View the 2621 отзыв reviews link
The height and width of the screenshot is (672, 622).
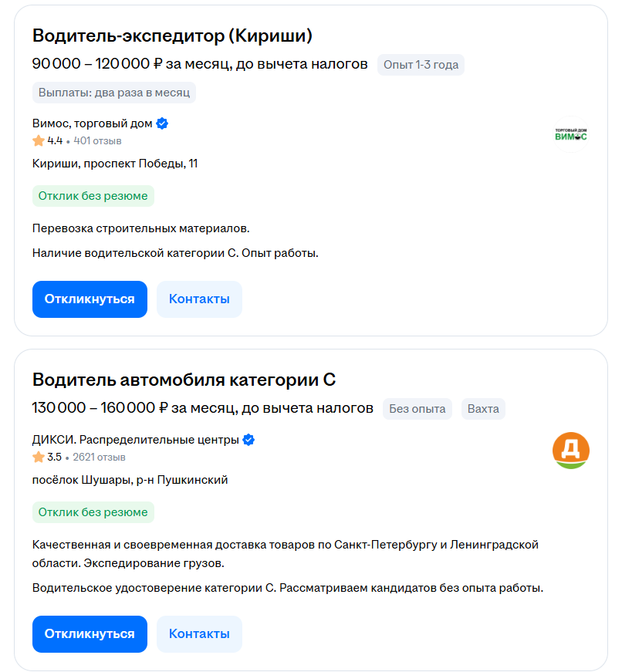[x=99, y=458]
